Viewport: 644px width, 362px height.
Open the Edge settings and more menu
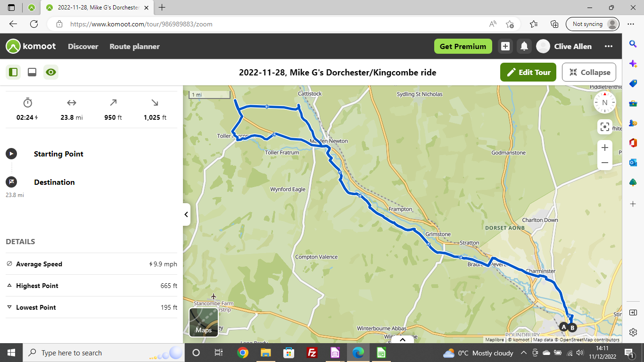631,24
